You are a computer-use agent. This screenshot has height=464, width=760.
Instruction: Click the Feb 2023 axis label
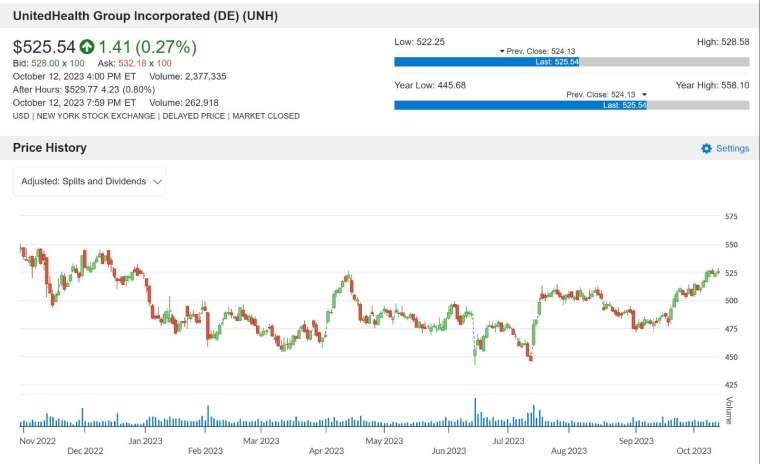coord(205,451)
